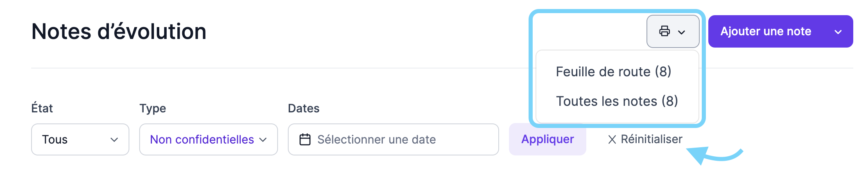This screenshot has width=868, height=178.
Task: Click the Notes d'évolution page heading
Action: click(x=119, y=32)
